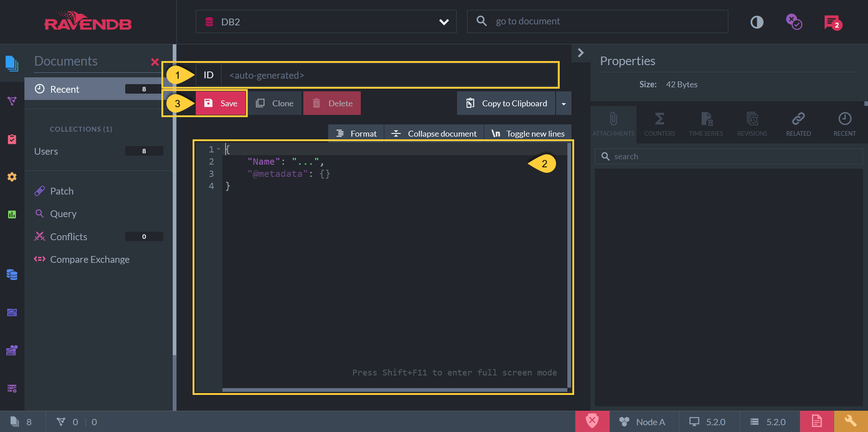
Task: Click the "@metadata" line in editor
Action: coord(288,174)
